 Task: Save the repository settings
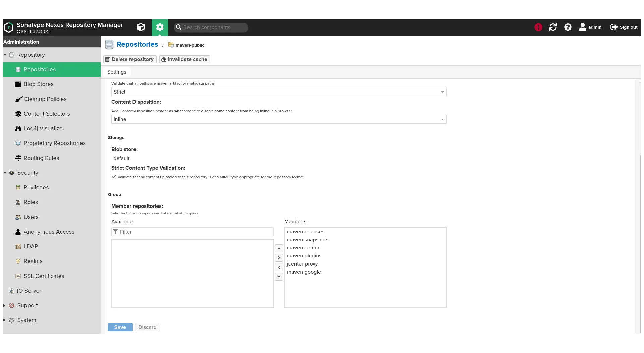tap(120, 327)
